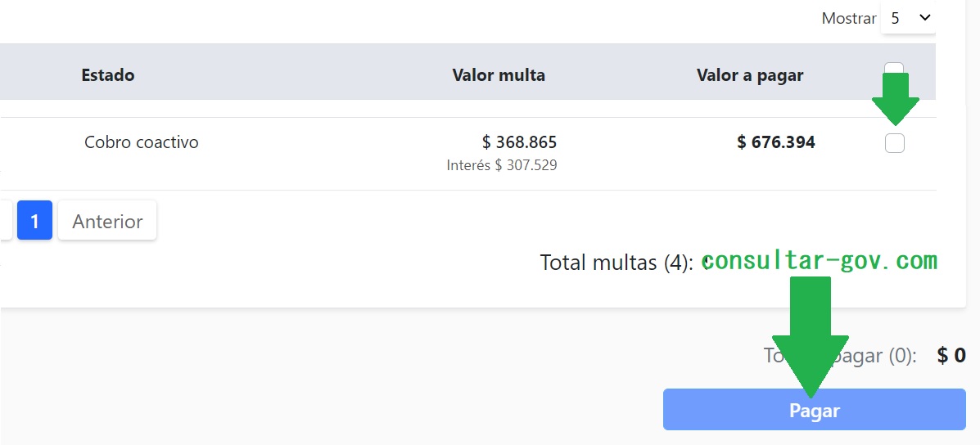The image size is (980, 445).
Task: Check the Cobro coactivo row checkbox
Action: pos(895,143)
